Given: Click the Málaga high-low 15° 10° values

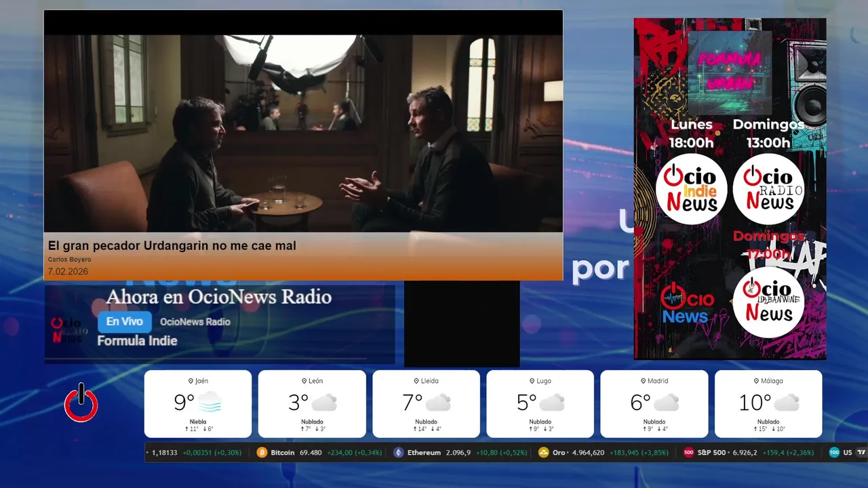Looking at the screenshot, I should pos(768,429).
